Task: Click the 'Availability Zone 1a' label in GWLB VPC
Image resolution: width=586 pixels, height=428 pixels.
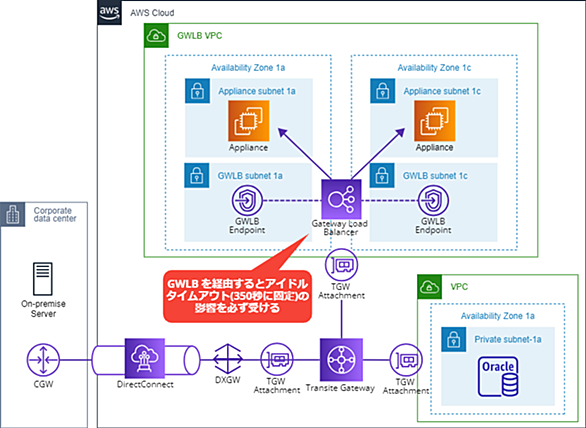Action: click(248, 68)
